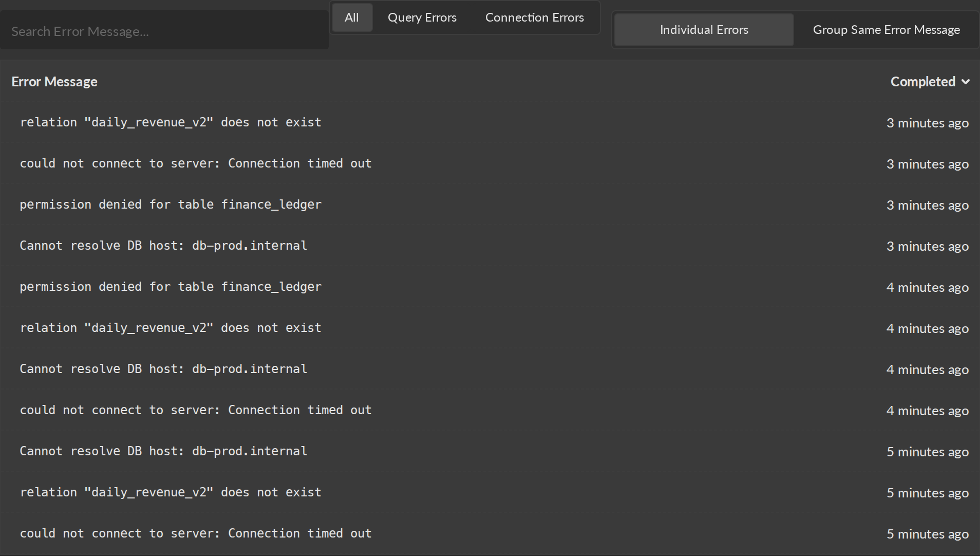980x556 pixels.
Task: Open the Connection timed out error from 3 minutes ago
Action: [490, 163]
